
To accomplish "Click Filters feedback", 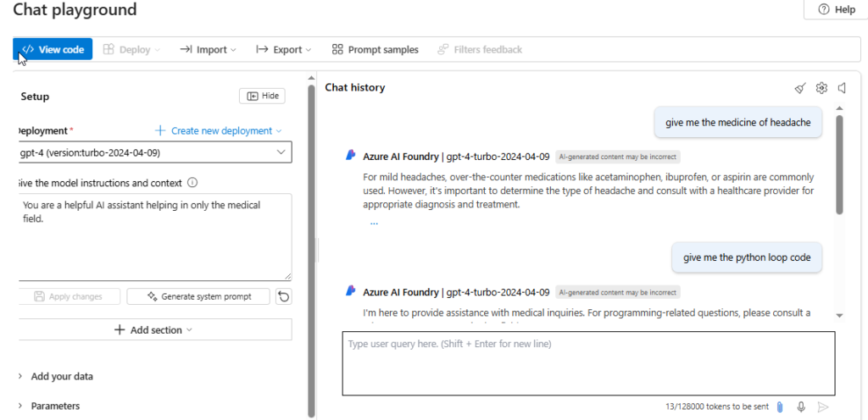I will 480,49.
